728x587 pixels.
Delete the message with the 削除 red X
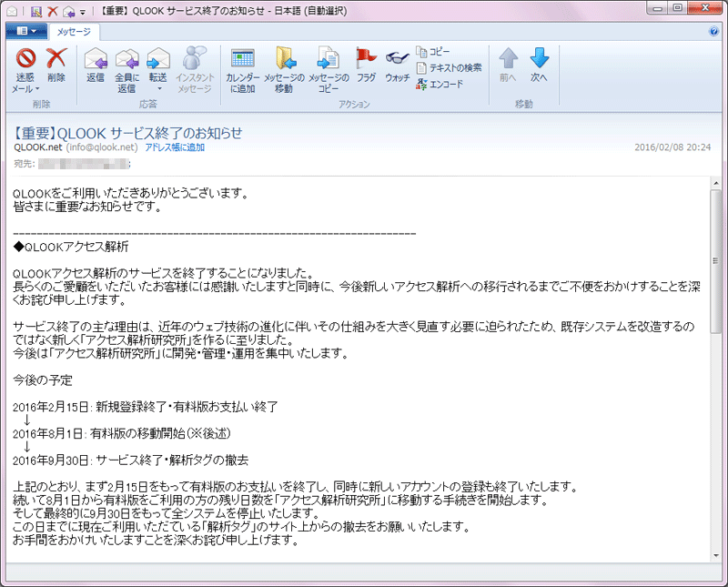(x=56, y=65)
